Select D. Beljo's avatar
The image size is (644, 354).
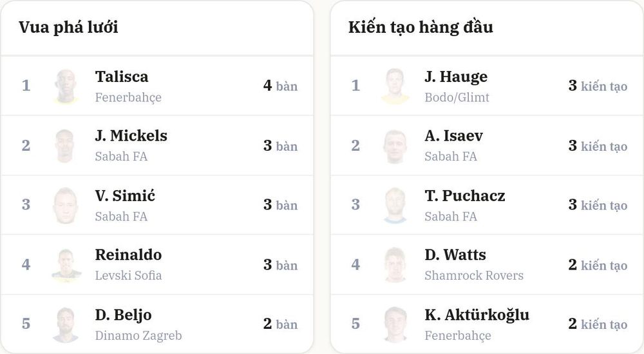[66, 324]
